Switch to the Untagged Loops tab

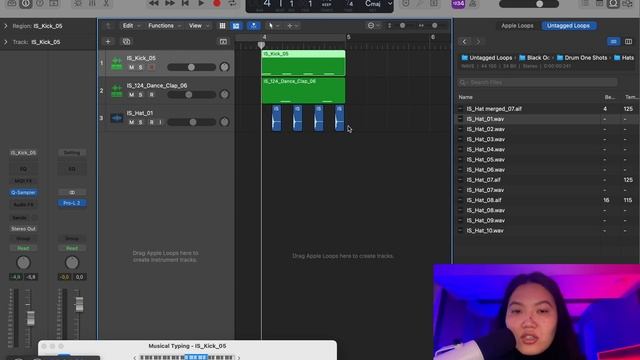[x=568, y=26]
